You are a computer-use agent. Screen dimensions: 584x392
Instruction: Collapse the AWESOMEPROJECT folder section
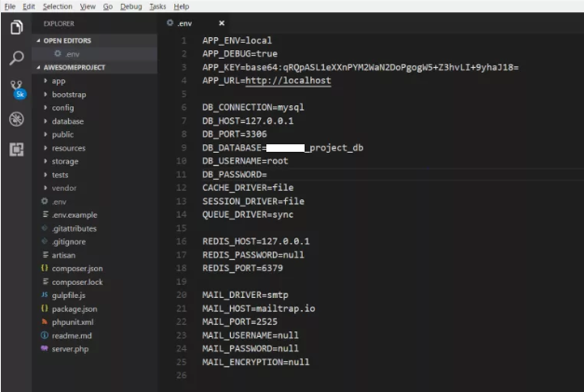click(38, 67)
